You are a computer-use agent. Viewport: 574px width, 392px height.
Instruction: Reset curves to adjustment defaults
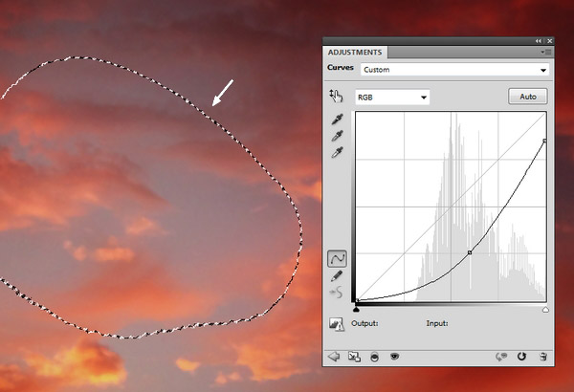pos(522,357)
